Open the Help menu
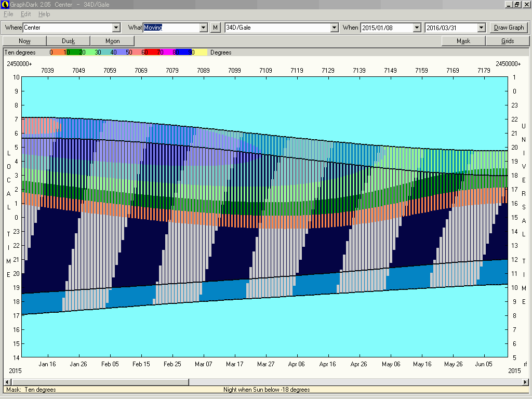This screenshot has height=399, width=532. point(44,14)
